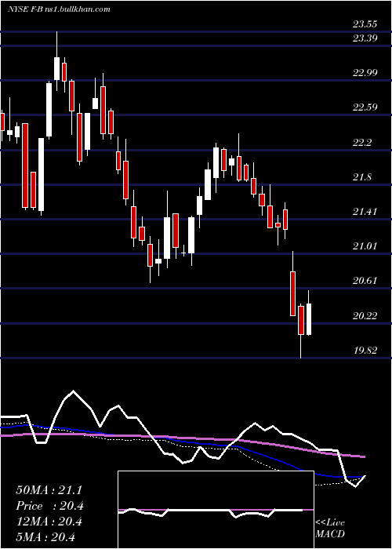Click the <<Live MACD label
392x549 pixels.
[330, 528]
